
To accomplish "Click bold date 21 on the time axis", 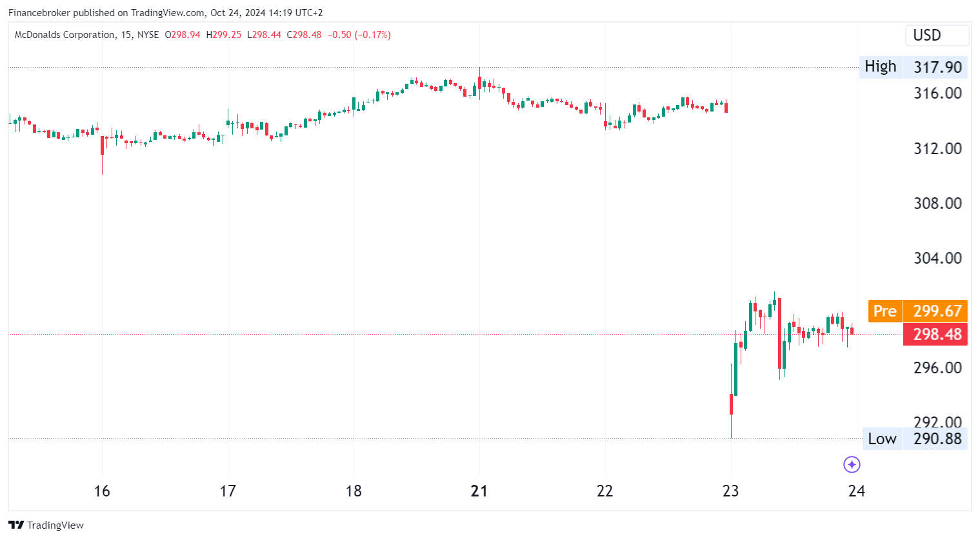I will pos(479,491).
